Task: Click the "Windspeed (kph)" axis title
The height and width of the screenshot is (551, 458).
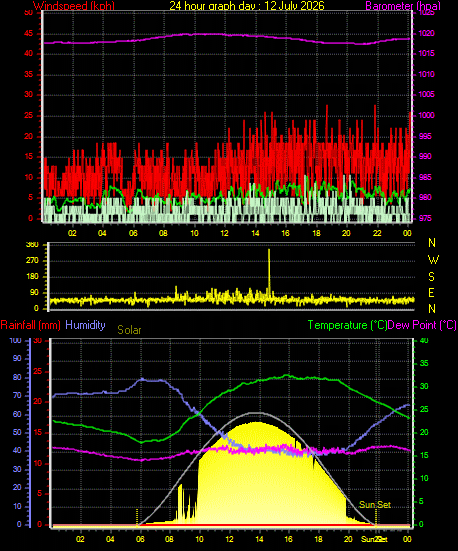Action: pos(74,6)
